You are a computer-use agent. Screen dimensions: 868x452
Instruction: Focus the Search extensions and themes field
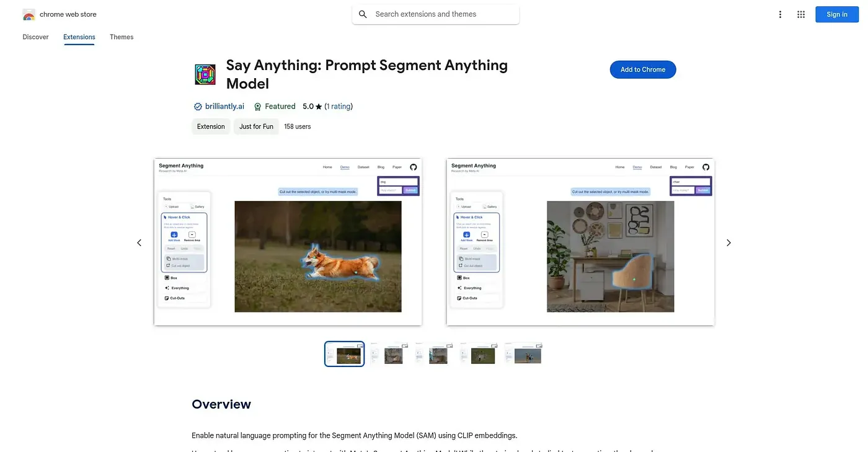coord(435,14)
